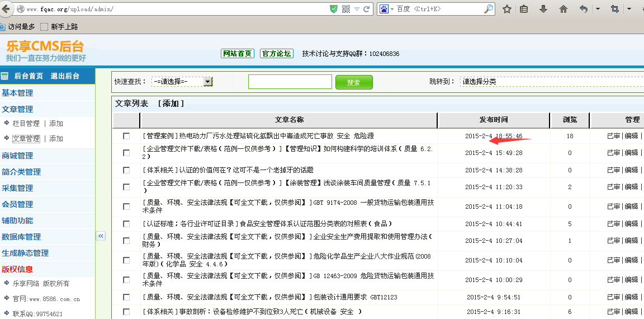Check the box for 如何构建科学的培训体系 article
The image size is (644, 319).
pyautogui.click(x=126, y=153)
